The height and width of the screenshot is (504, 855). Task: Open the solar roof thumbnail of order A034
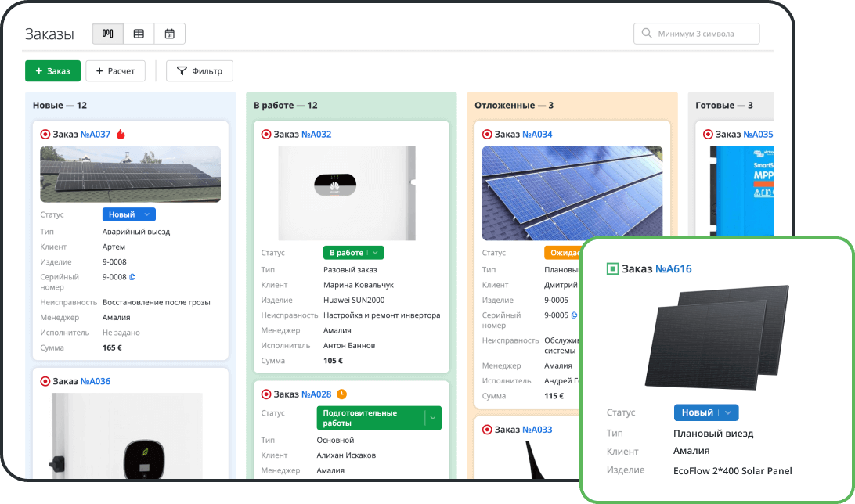pyautogui.click(x=572, y=193)
